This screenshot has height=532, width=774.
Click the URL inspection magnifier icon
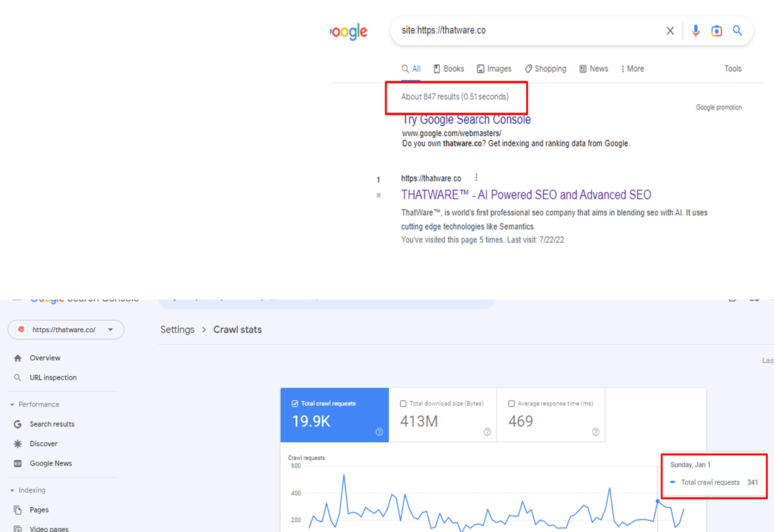pyautogui.click(x=18, y=377)
